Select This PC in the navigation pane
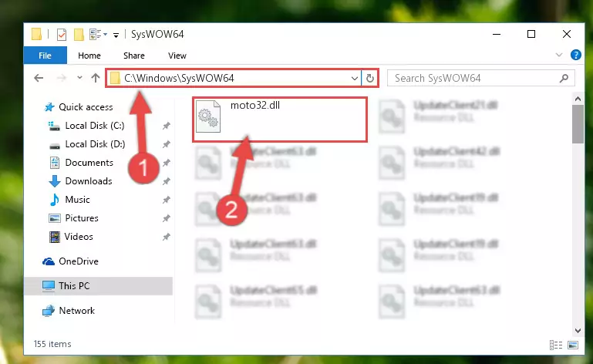The image size is (593, 364). tap(74, 286)
